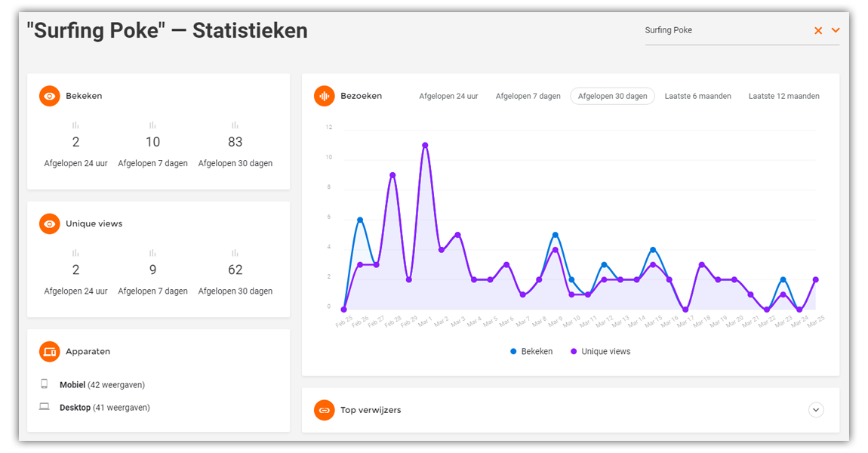Click the orange eye icon beside Bekeken
Screen dimensions: 868x453
tap(50, 96)
